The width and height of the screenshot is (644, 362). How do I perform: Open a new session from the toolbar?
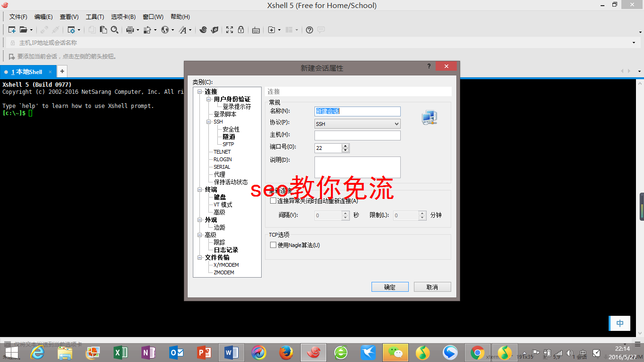(x=12, y=30)
